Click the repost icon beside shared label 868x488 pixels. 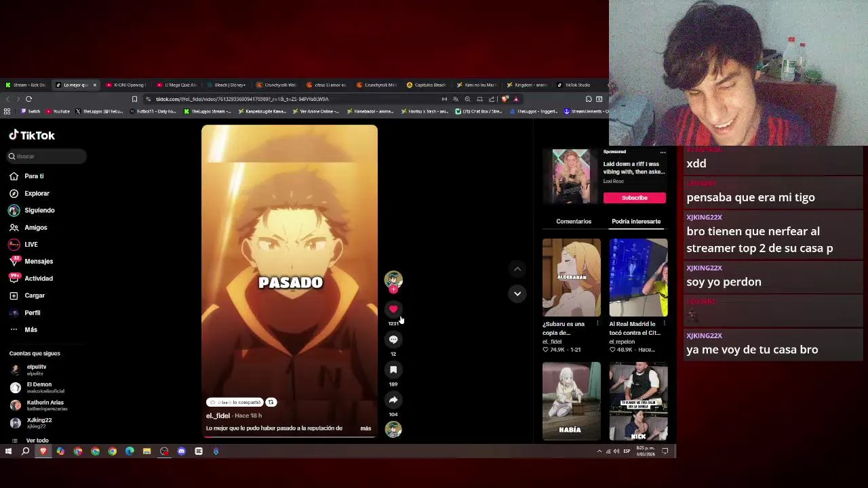(x=271, y=402)
